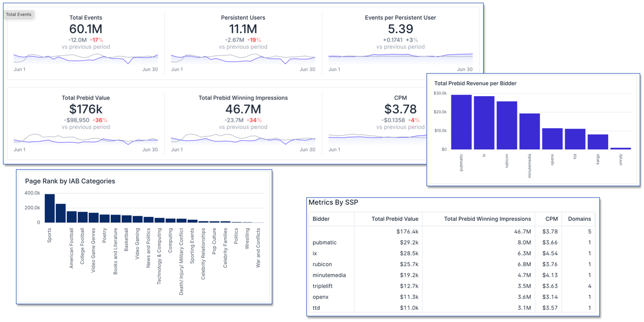Screen dimensions: 644x322
Task: Select the triplelift row in SSP table
Action: pos(452,286)
